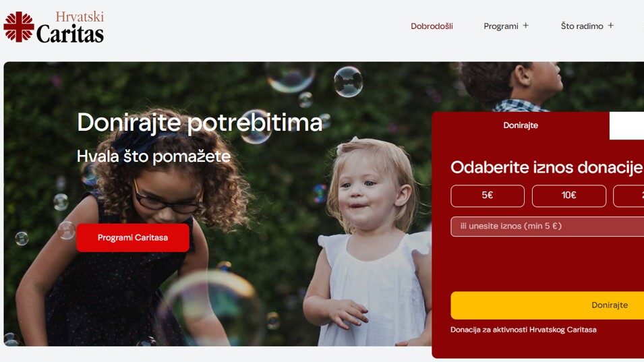Open the Dobrodošli menu item
The image size is (644, 362).
(x=432, y=26)
